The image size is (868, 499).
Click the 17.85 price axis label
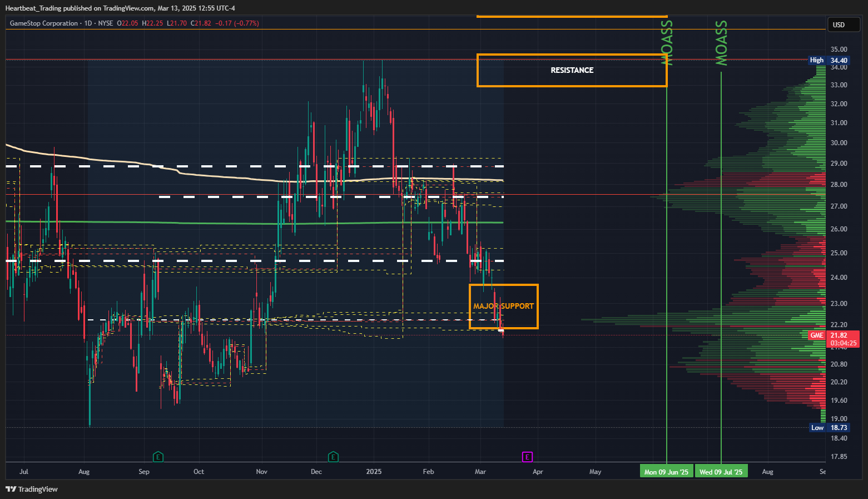pyautogui.click(x=839, y=457)
